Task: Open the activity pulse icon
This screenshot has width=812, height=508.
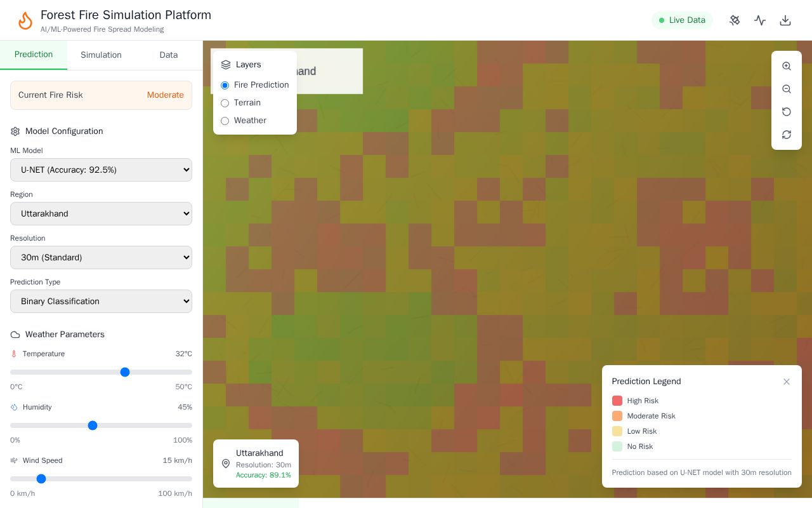Action: click(x=760, y=20)
